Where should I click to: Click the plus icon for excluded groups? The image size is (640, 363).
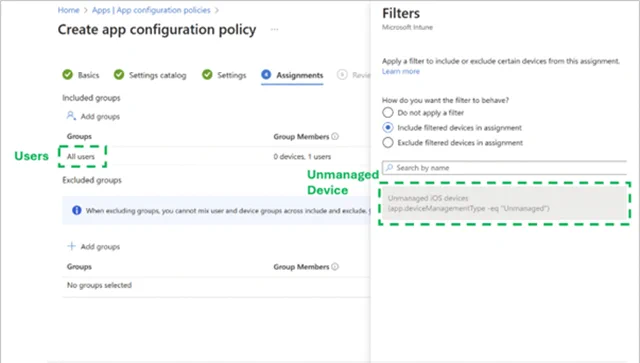[x=71, y=246]
